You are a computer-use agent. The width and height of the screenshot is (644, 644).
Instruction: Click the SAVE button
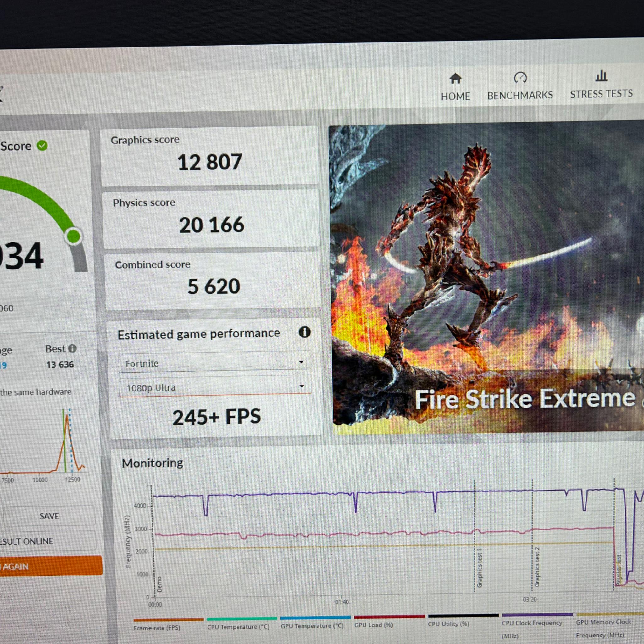point(49,516)
